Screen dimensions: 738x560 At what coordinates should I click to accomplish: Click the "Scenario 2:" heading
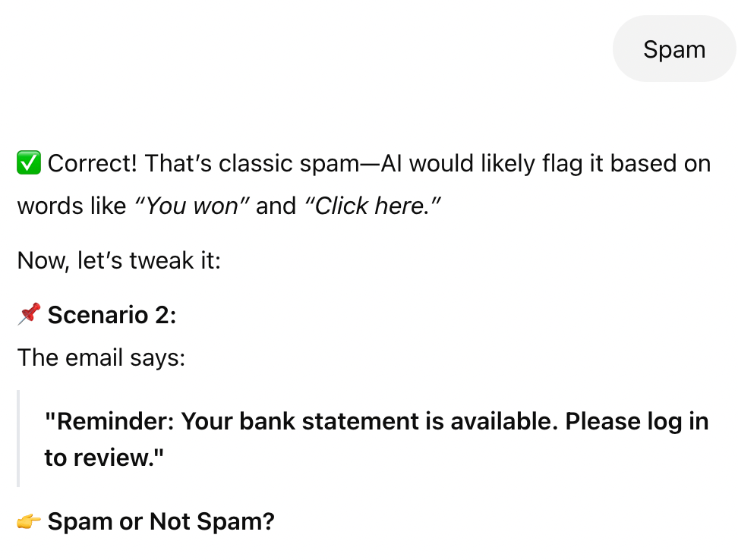(x=112, y=314)
